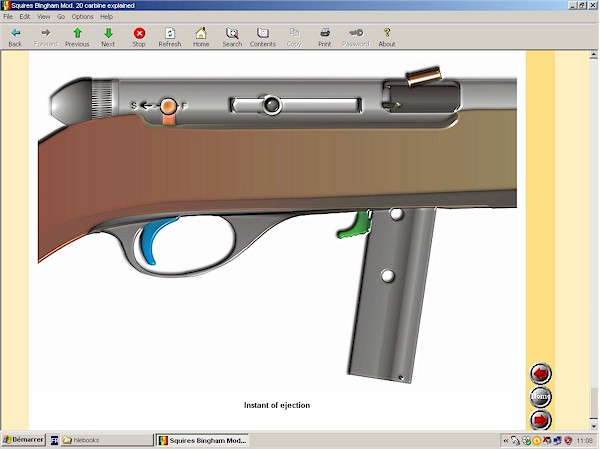Click the blue trigger in the illustration
The image size is (600, 450).
(x=155, y=241)
